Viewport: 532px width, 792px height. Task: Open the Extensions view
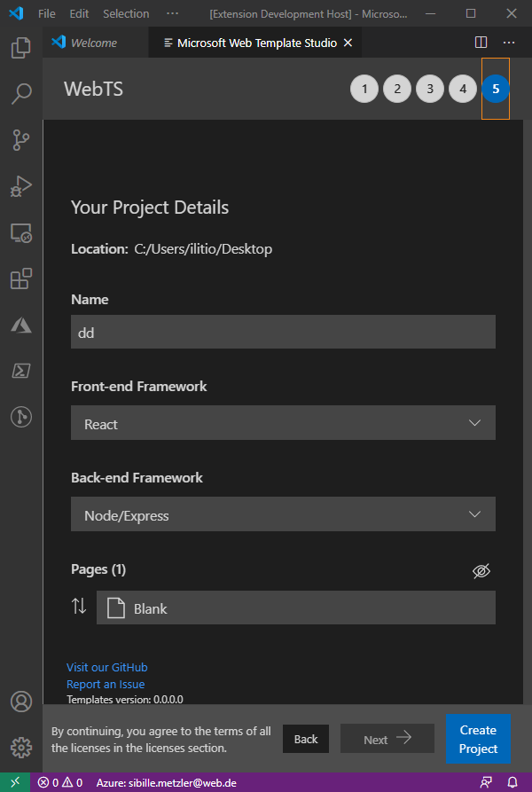(21, 278)
